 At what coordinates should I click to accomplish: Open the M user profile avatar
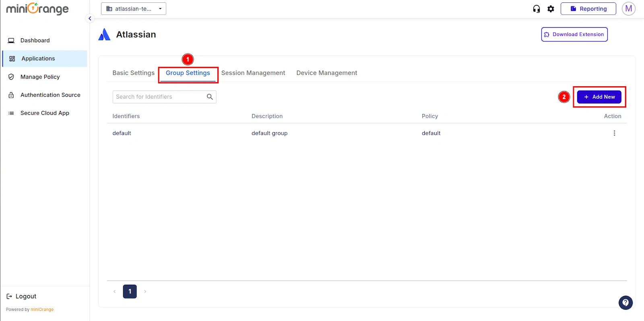pos(628,9)
